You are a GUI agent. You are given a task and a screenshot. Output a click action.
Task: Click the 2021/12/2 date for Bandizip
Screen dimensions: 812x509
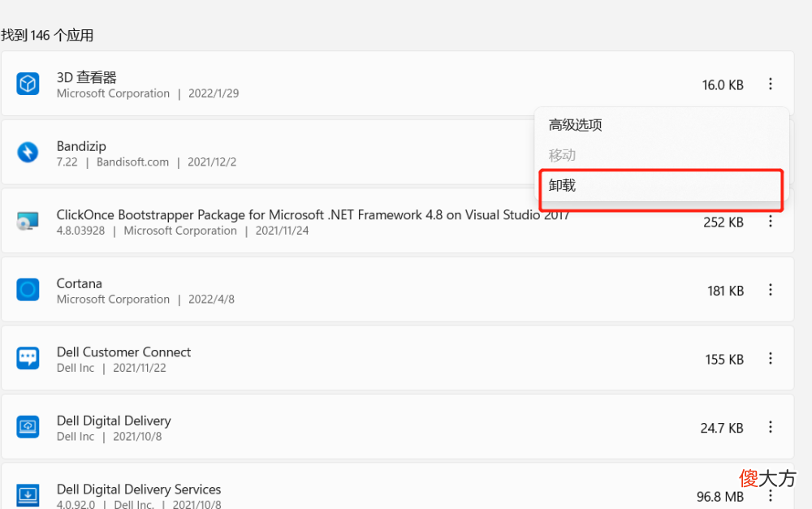pyautogui.click(x=212, y=162)
